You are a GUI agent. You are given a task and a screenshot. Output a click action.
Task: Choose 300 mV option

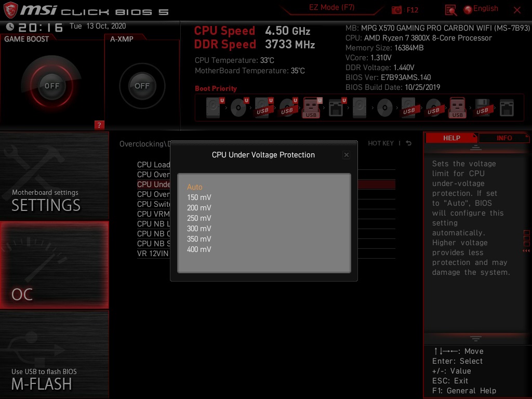[199, 229]
